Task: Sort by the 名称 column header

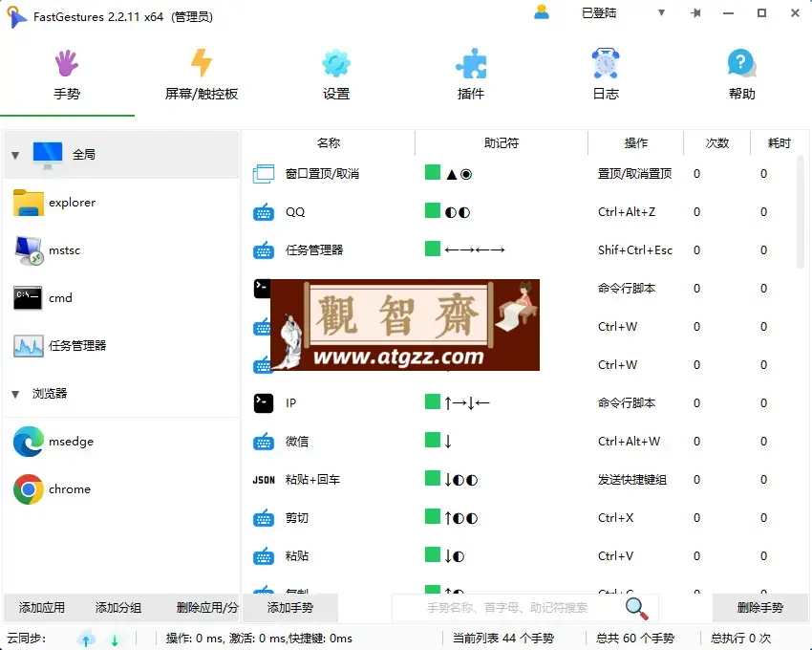Action: (x=329, y=143)
